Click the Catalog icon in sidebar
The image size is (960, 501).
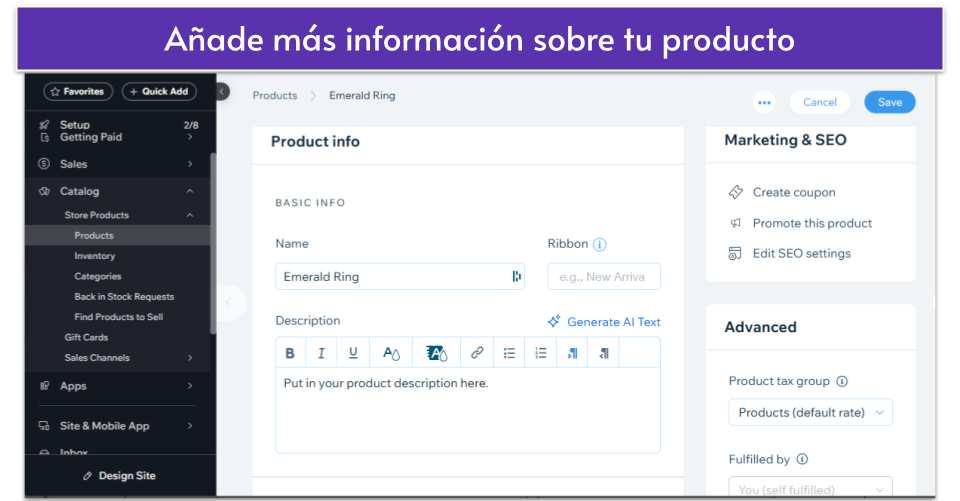44,191
